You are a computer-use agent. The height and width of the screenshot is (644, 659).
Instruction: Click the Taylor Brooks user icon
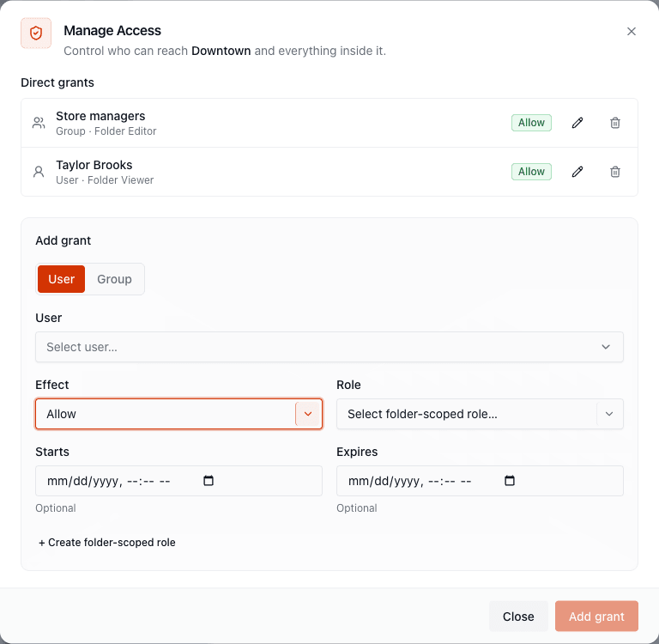point(39,172)
